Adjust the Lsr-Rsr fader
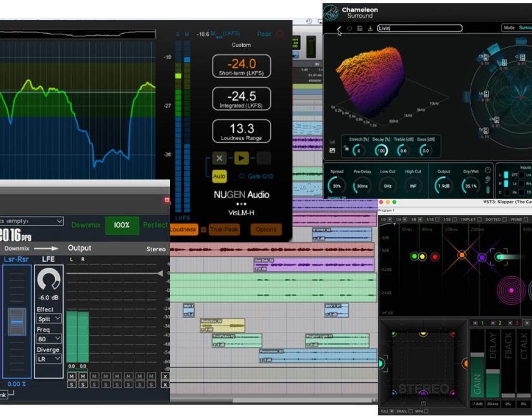This screenshot has width=532, height=416. pos(17,321)
